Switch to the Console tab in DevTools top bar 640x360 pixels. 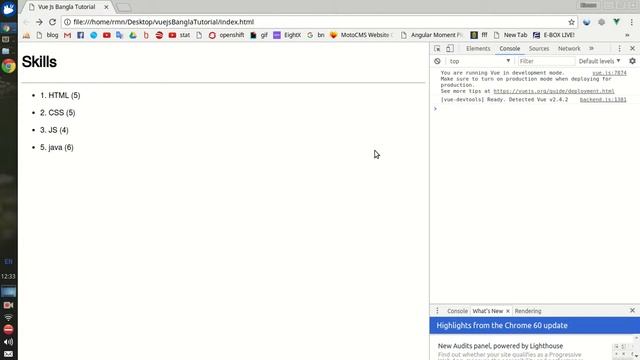(509, 49)
